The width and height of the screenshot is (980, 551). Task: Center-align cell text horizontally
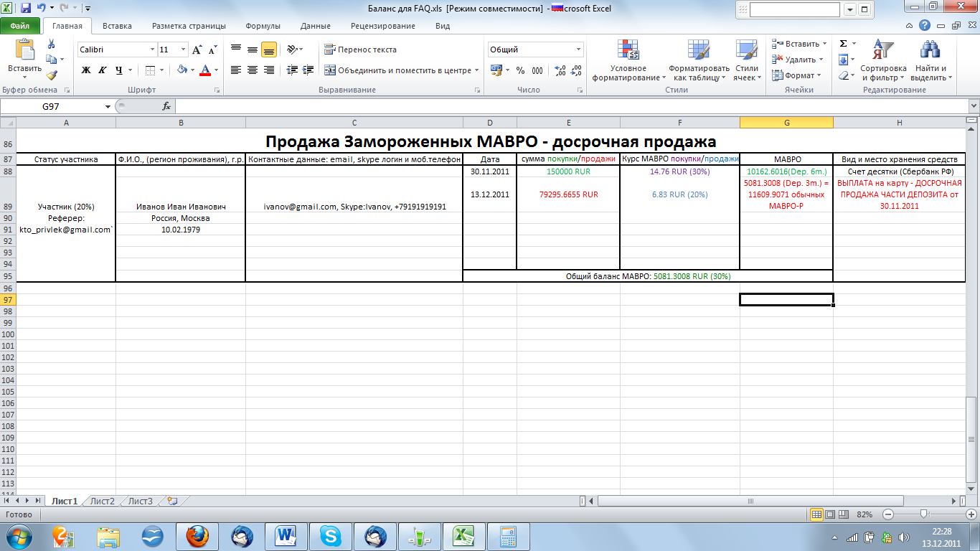(x=253, y=70)
